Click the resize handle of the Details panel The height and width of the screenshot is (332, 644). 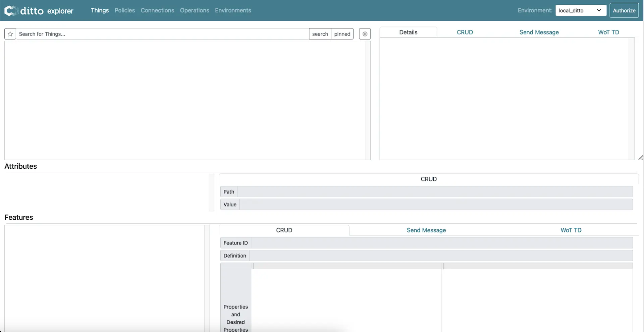[640, 157]
